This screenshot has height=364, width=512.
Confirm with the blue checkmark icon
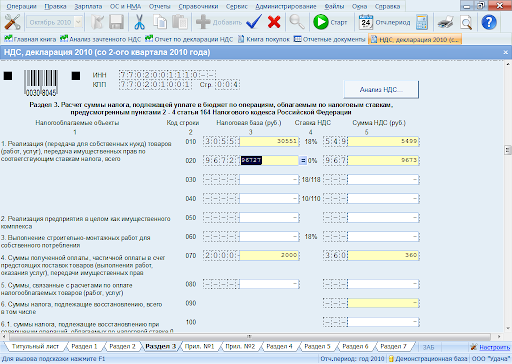tap(254, 22)
